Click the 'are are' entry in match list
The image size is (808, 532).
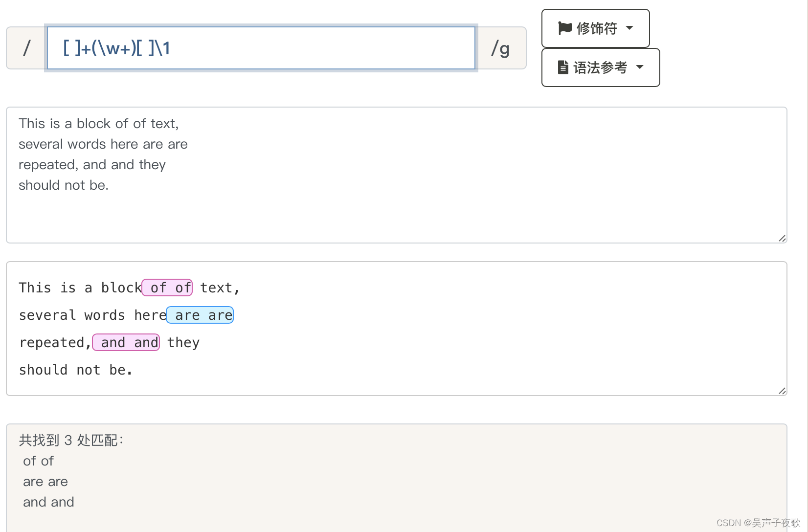[45, 482]
